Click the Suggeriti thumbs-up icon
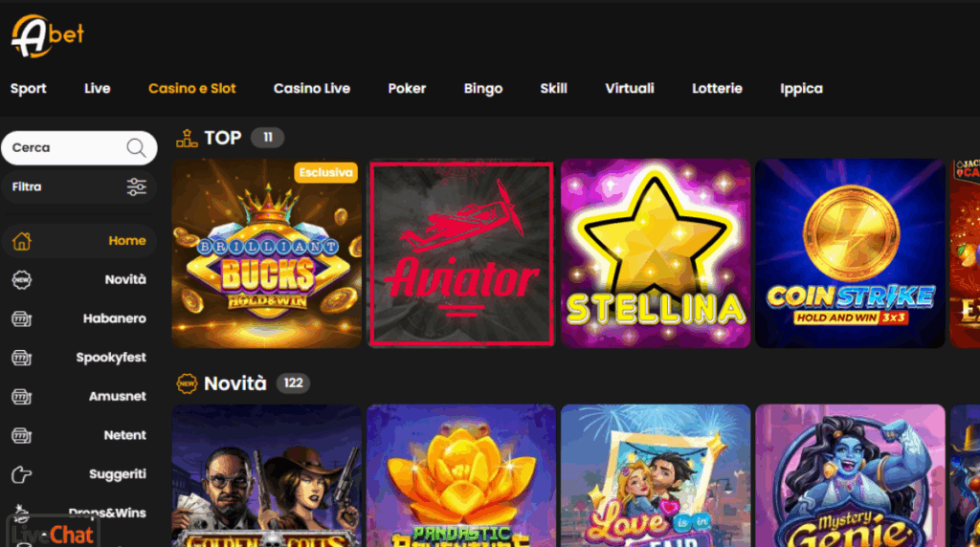Image resolution: width=980 pixels, height=547 pixels. pyautogui.click(x=22, y=474)
